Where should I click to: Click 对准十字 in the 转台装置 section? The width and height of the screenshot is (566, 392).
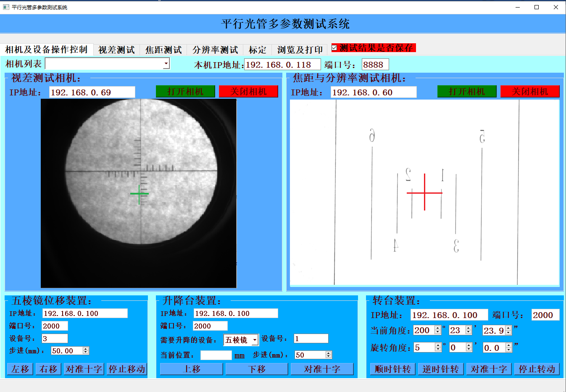[x=489, y=369]
